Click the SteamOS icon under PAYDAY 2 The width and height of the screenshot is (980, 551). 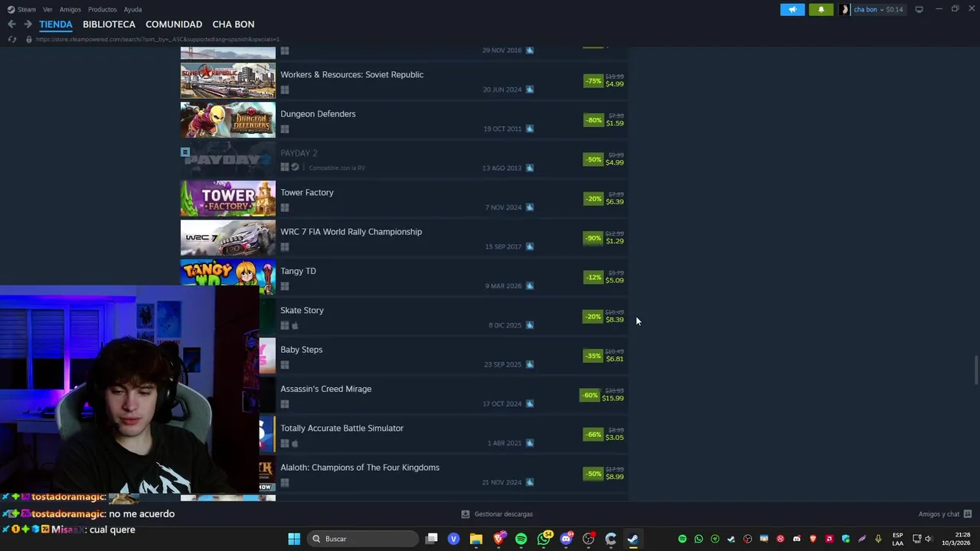[x=295, y=168]
